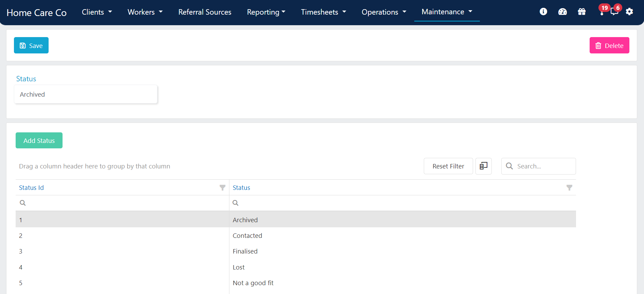
Task: Click Status Id column filter icon
Action: [x=223, y=187]
